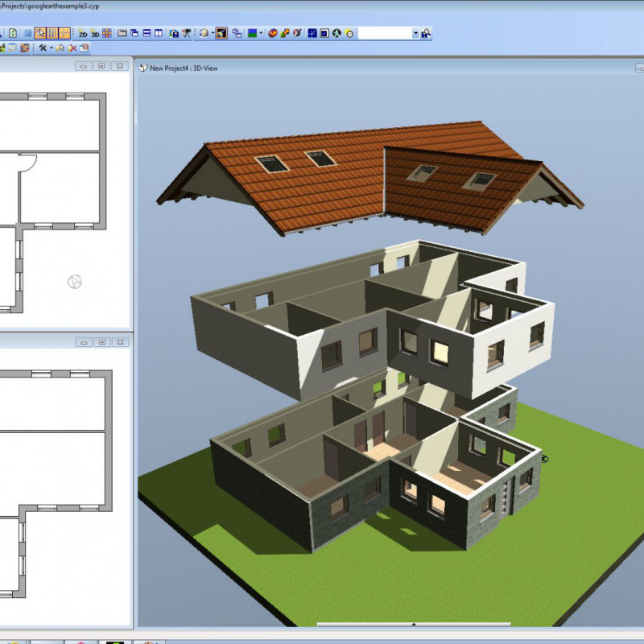Viewport: 644px width, 644px height.
Task: Click the colored grid icon beside 3D
Action: coord(107,34)
